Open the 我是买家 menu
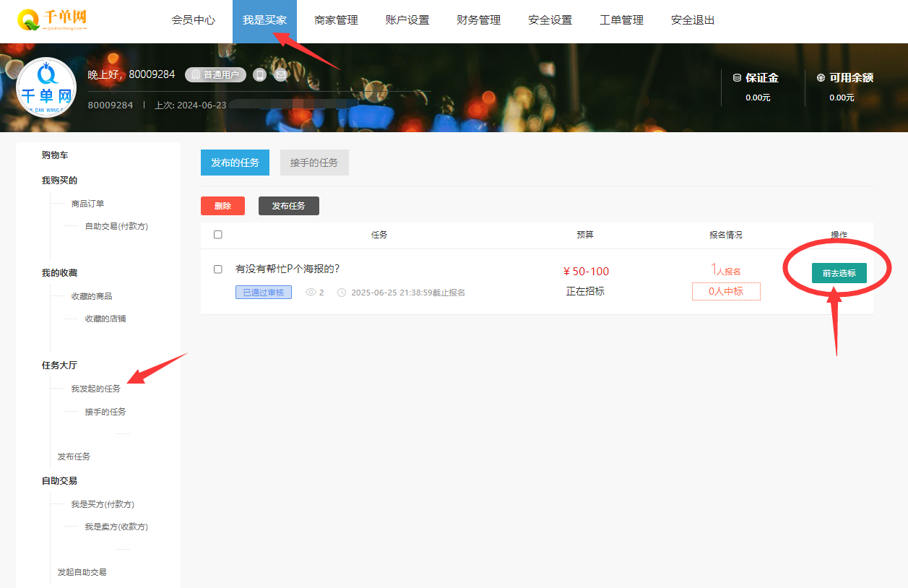 pyautogui.click(x=264, y=20)
